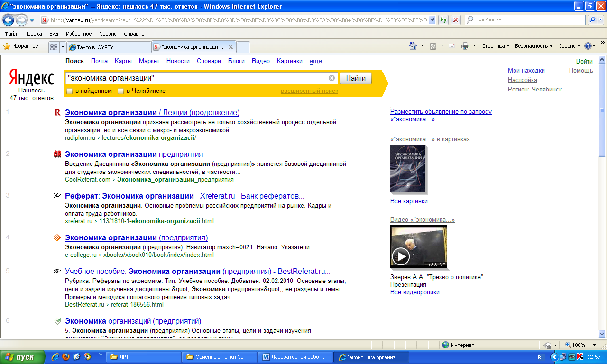Click the BestReferat graduation cap favicon
The image size is (607, 364).
(x=57, y=271)
